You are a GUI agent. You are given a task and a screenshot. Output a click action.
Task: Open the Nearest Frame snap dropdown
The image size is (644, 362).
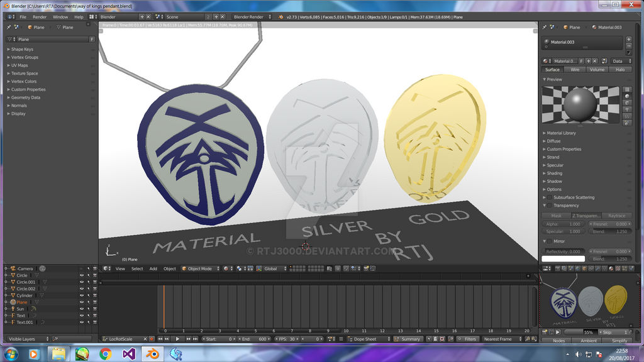(x=501, y=339)
